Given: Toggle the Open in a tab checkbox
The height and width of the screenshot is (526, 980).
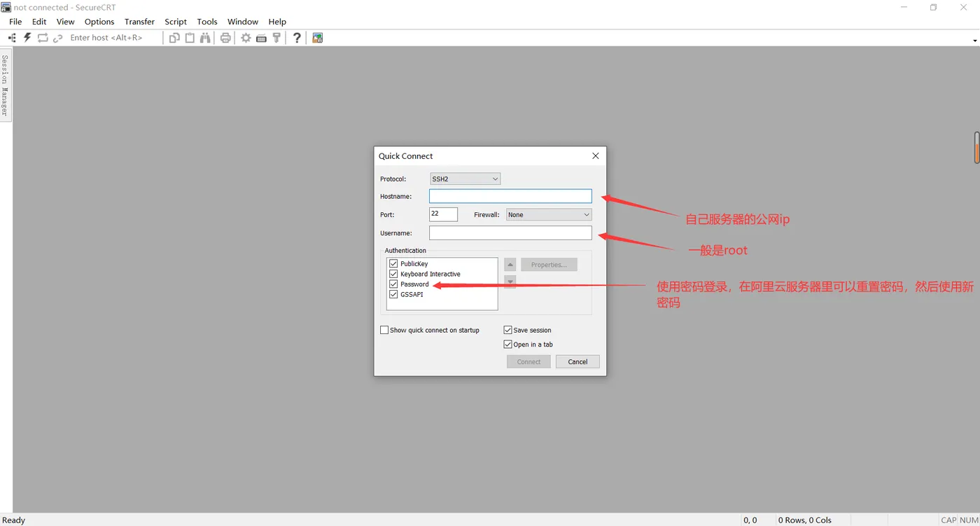Looking at the screenshot, I should pyautogui.click(x=508, y=345).
